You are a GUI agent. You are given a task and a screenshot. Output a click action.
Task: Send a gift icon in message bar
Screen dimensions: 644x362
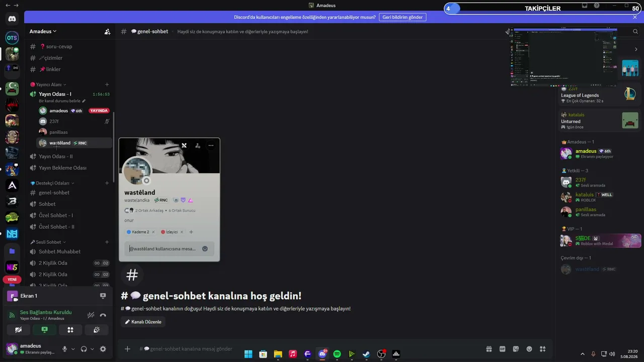click(x=489, y=349)
